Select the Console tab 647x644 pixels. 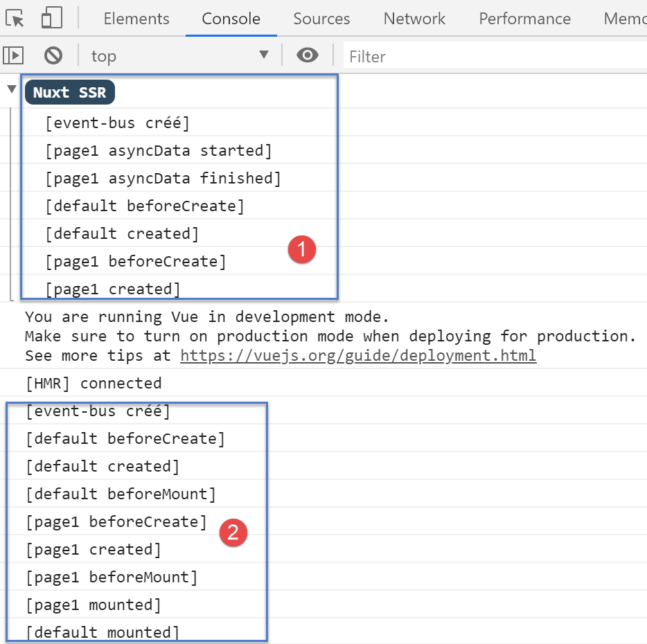[x=231, y=19]
